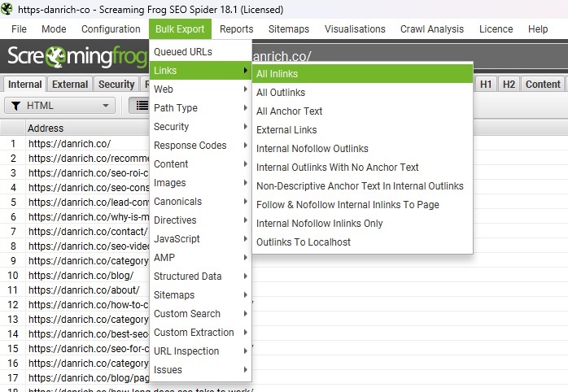
Task: Expand the Custom Extraction submenu
Action: point(200,333)
